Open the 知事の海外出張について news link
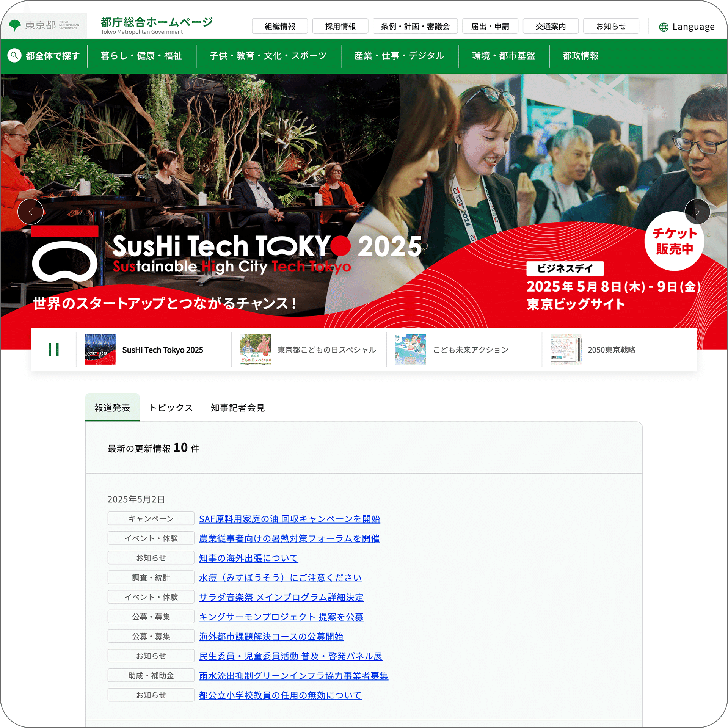The height and width of the screenshot is (728, 728). point(248,558)
